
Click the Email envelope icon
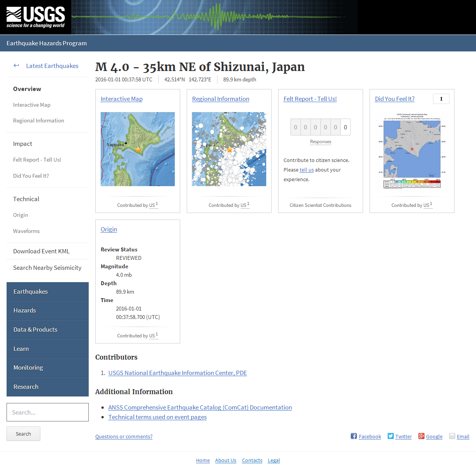pos(452,436)
